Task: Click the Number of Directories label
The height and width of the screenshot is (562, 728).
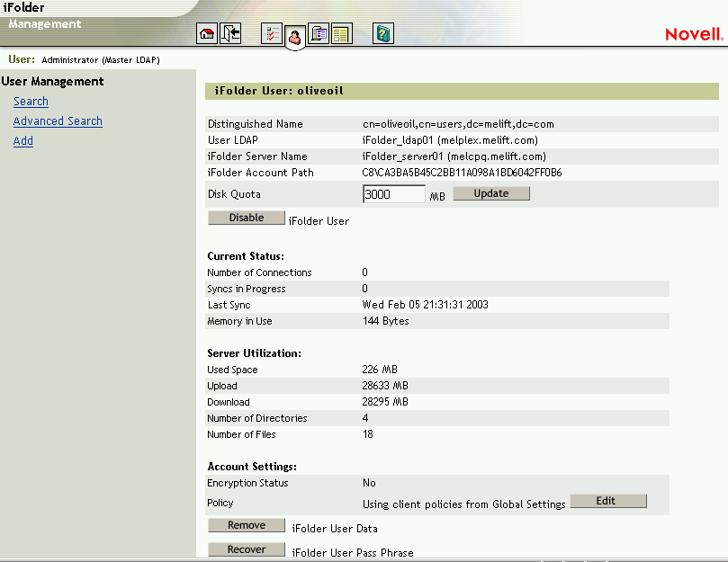Action: [257, 418]
